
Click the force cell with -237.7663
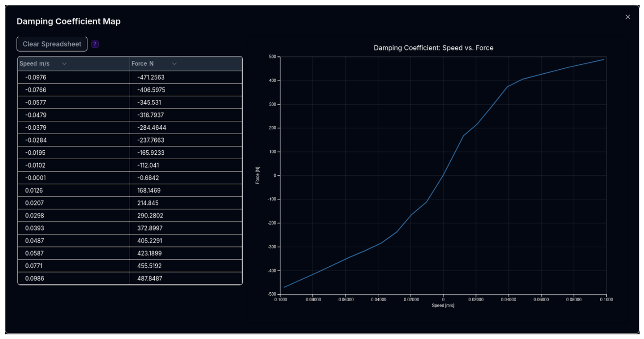(x=186, y=140)
